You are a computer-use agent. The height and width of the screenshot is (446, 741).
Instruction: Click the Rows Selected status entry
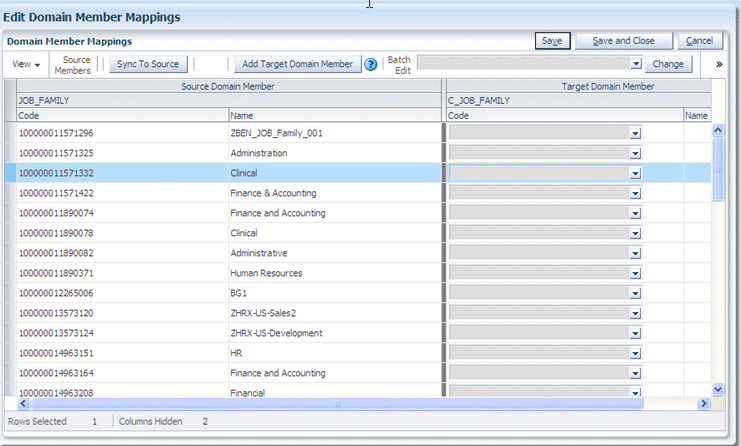coord(52,421)
